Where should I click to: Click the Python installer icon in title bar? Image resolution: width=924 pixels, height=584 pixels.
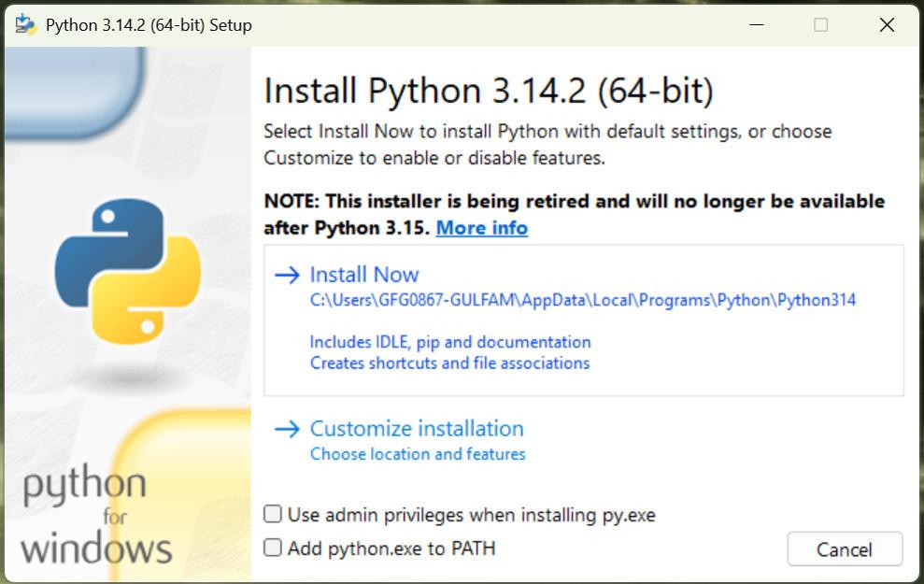[x=25, y=24]
